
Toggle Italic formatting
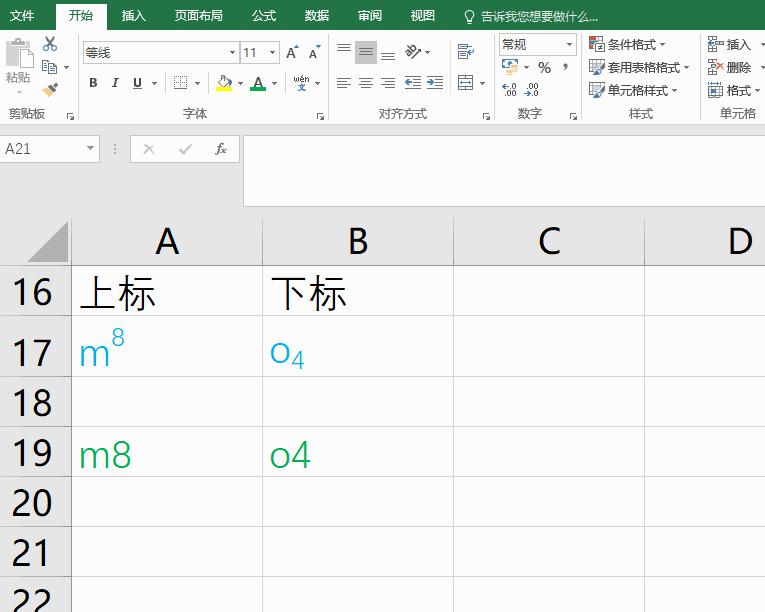point(115,83)
